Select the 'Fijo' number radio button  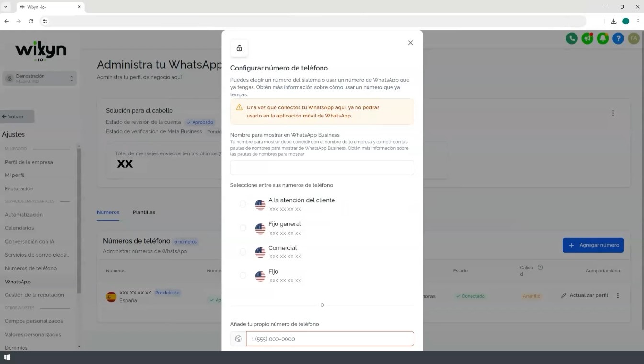243,275
